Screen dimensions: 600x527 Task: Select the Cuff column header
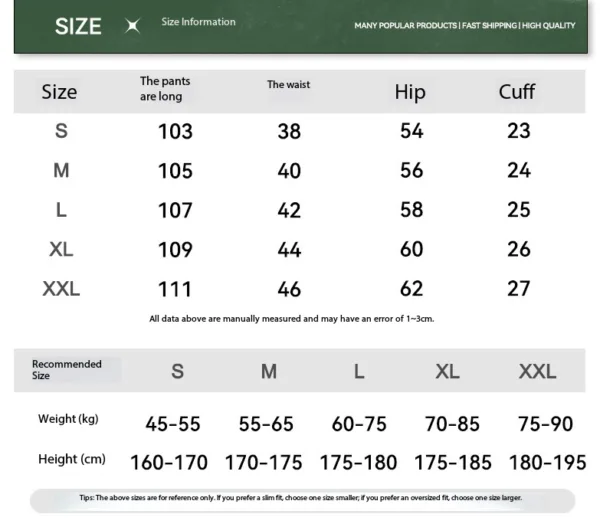pos(517,92)
